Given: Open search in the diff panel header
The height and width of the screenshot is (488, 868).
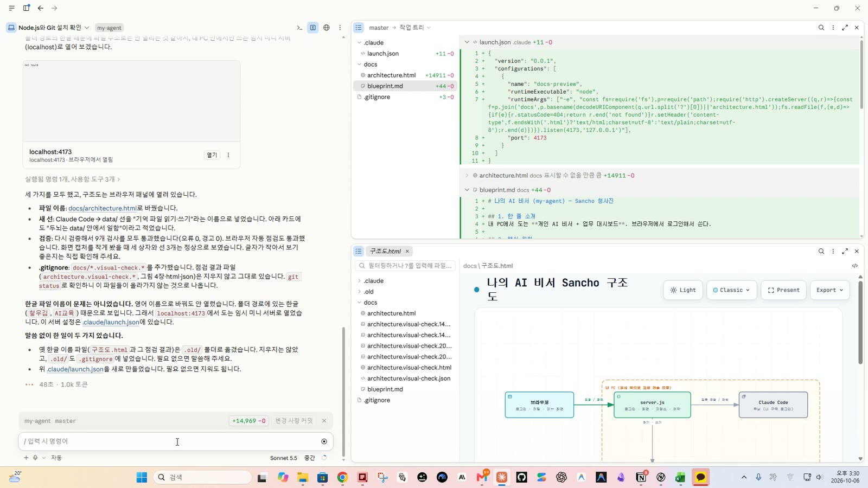Looking at the screenshot, I should coord(821,28).
